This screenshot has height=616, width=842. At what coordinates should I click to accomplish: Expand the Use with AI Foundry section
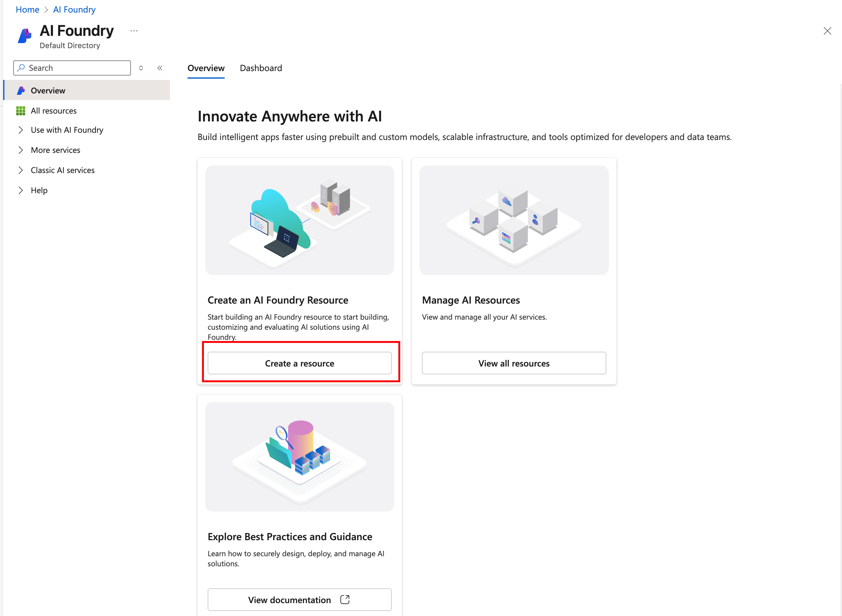(x=21, y=130)
